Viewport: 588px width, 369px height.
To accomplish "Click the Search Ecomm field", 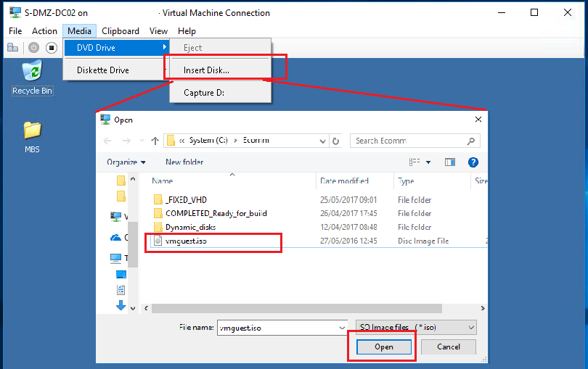I will (x=410, y=141).
